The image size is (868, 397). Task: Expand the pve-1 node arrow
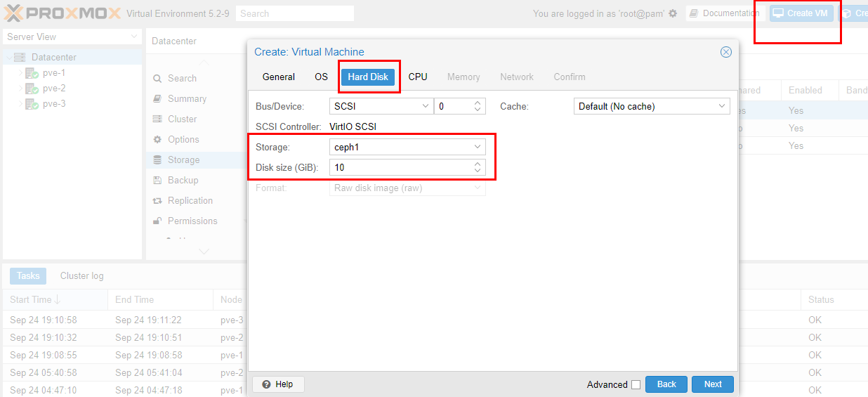(20, 73)
